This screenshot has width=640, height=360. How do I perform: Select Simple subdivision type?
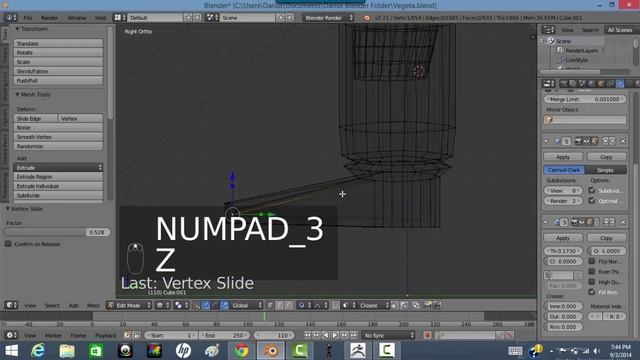[x=605, y=170]
